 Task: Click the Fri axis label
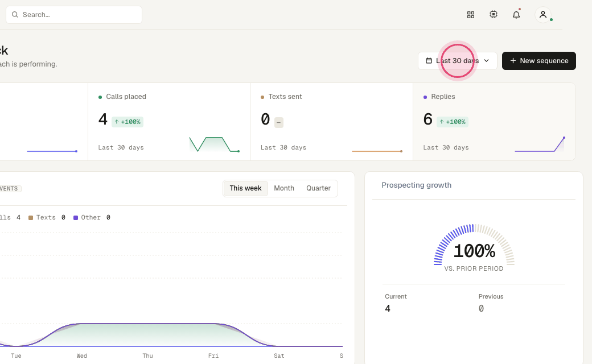tap(213, 355)
